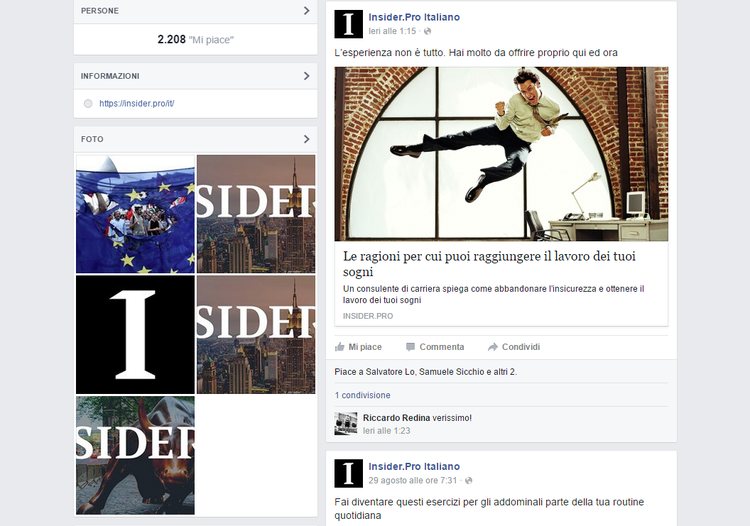
Task: Expand the INFORMAZIONI section chevron
Action: pyautogui.click(x=307, y=76)
